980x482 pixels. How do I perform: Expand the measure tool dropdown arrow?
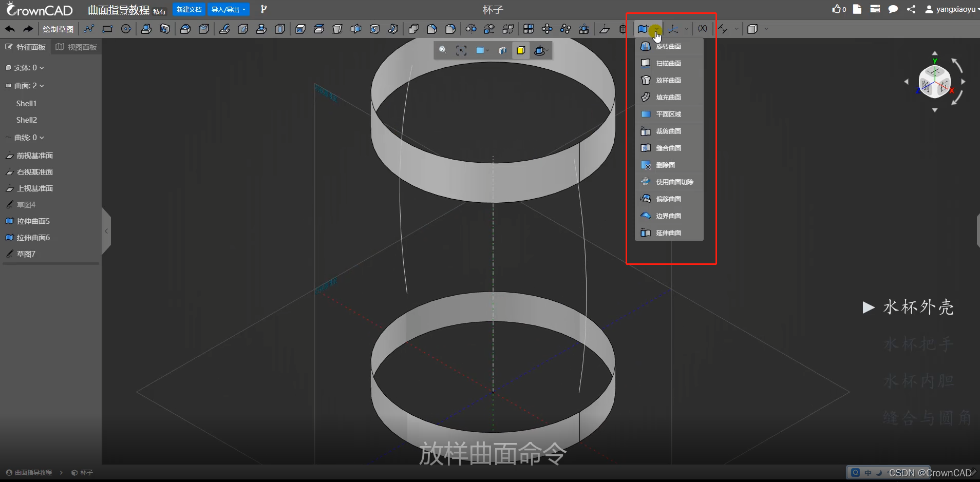coord(737,29)
